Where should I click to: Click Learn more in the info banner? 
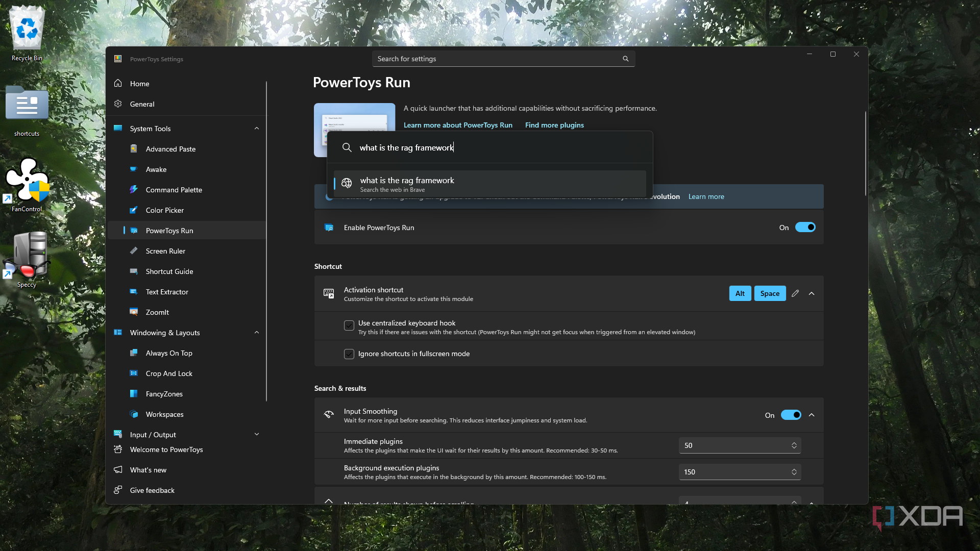pyautogui.click(x=706, y=196)
